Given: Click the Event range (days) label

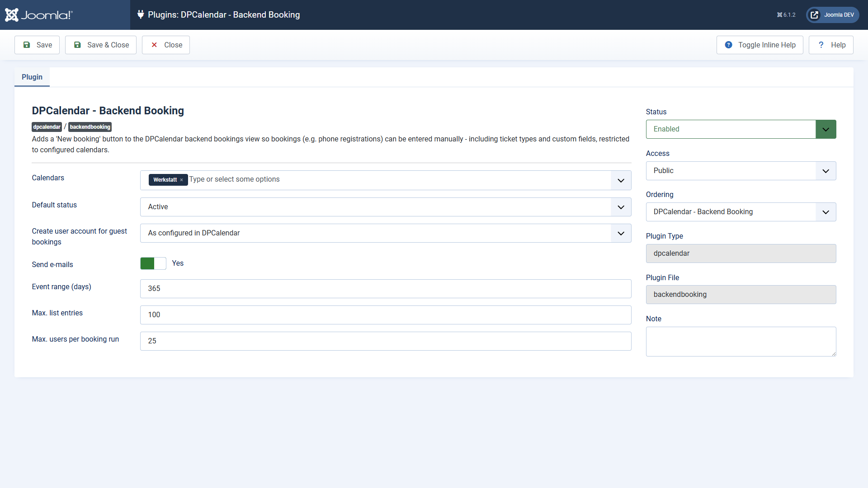Looking at the screenshot, I should [x=61, y=287].
